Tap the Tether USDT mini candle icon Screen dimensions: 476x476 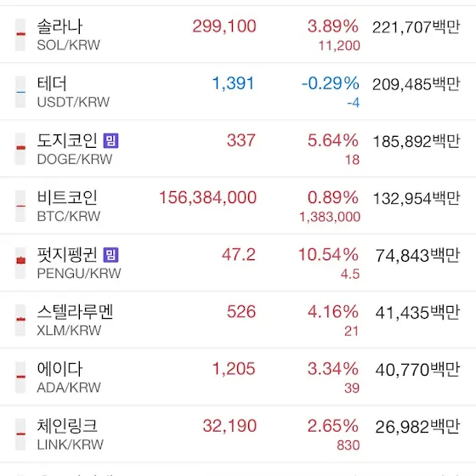(20, 92)
